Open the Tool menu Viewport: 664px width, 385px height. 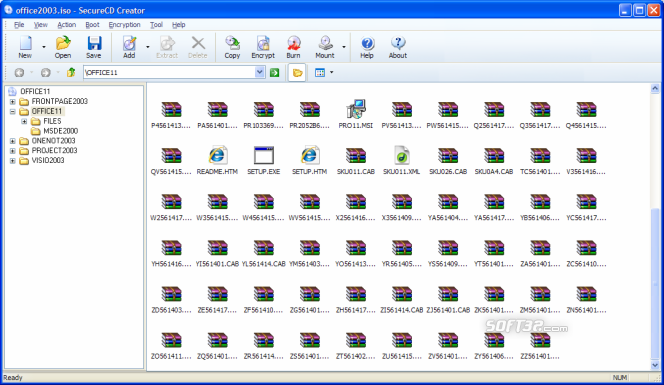pyautogui.click(x=156, y=25)
